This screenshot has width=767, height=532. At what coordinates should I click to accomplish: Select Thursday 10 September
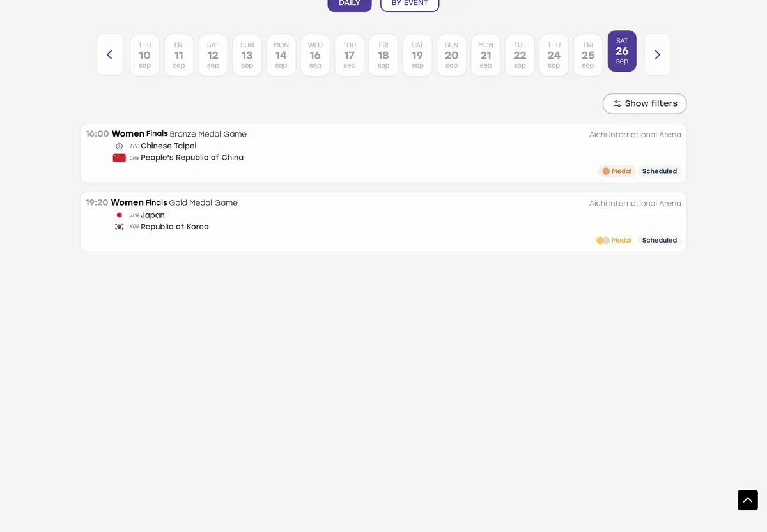[145, 55]
